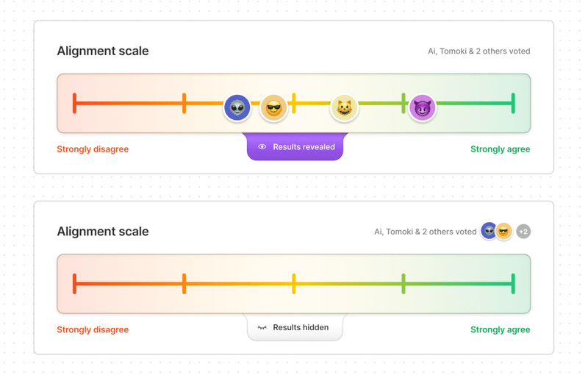This screenshot has height=375, width=588.
Task: Open the +2 additional voters badge
Action: 523,232
